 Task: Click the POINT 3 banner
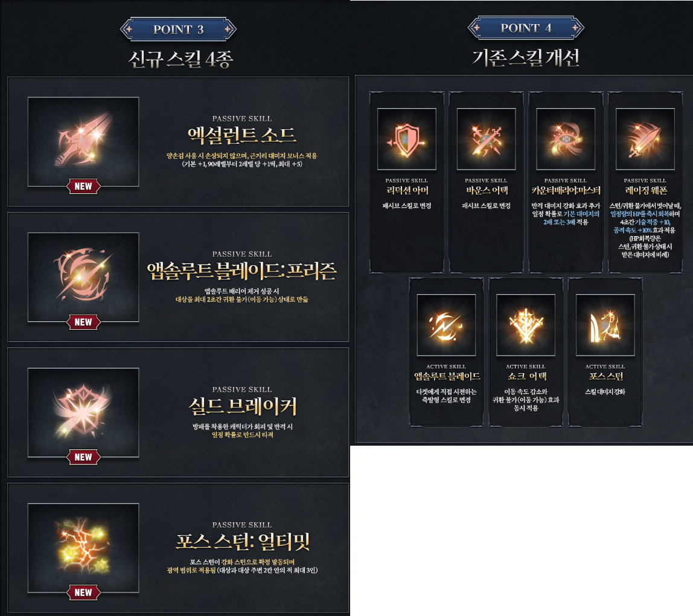tap(178, 29)
